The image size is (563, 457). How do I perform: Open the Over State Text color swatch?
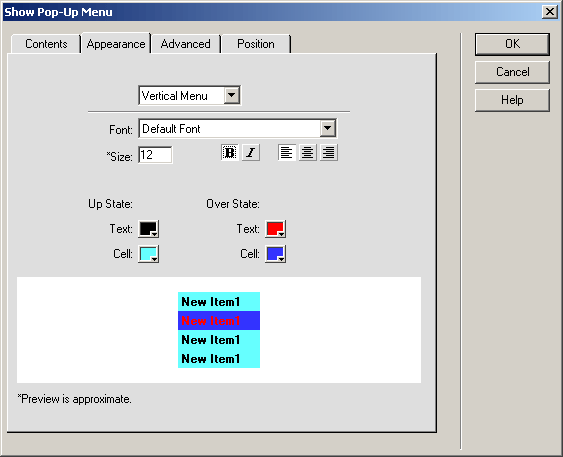[x=275, y=229]
